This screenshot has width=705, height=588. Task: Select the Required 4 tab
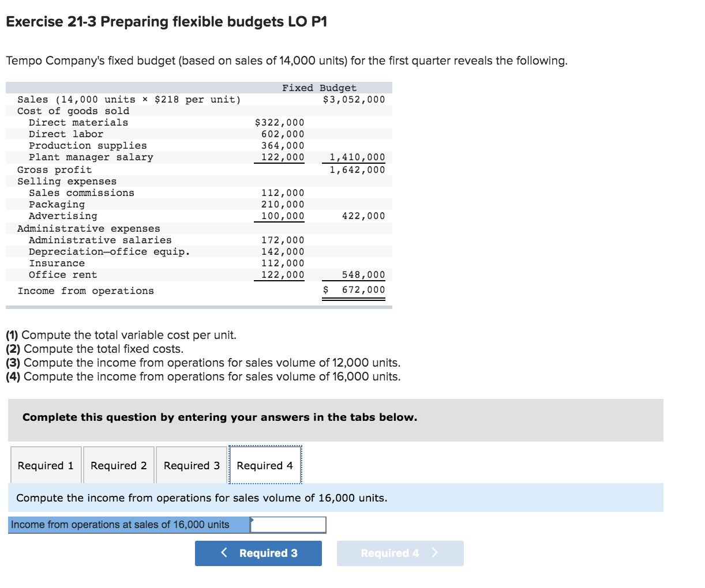pyautogui.click(x=265, y=465)
